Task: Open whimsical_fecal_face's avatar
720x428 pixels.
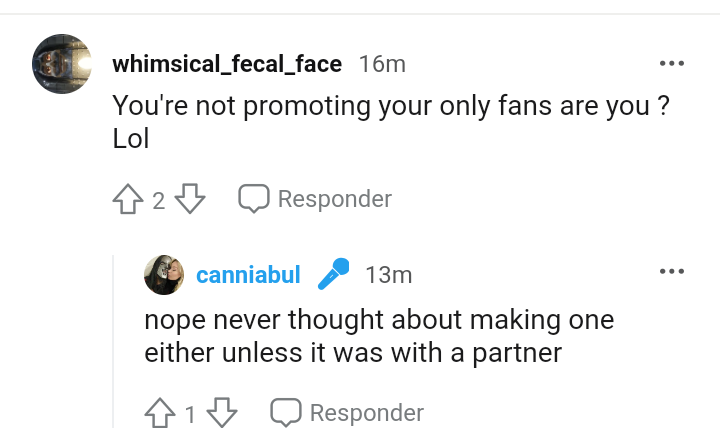Action: (x=64, y=64)
